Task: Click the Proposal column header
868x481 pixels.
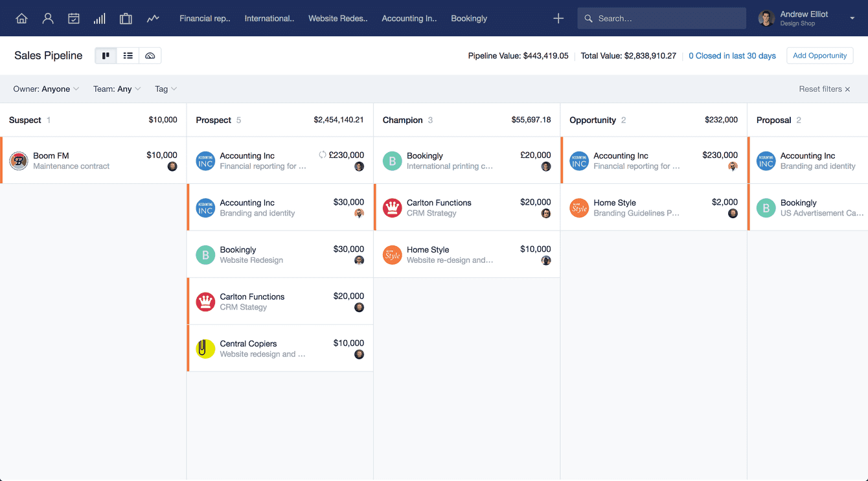Action: click(x=808, y=120)
